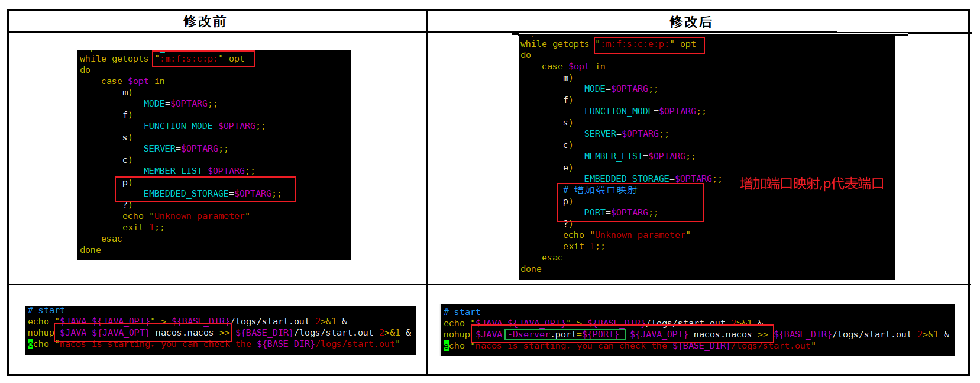Click echo "Unknown parameter" in the 修改前 code
The image size is (980, 383).
pyautogui.click(x=186, y=216)
